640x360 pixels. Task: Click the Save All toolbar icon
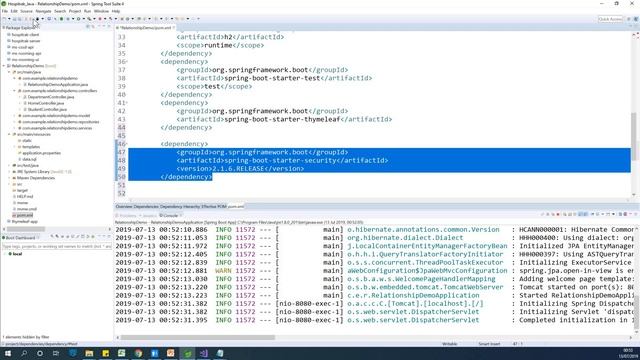19,19
